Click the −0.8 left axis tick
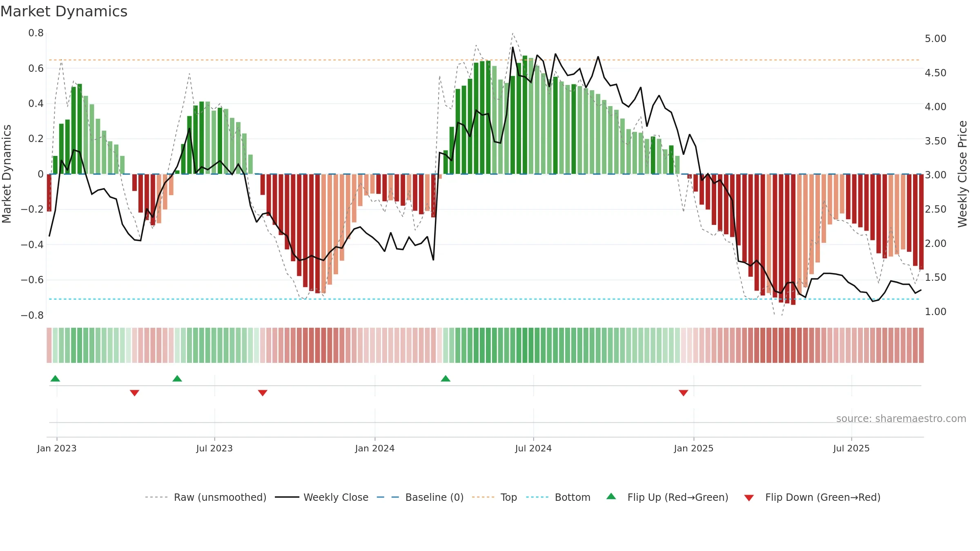The width and height of the screenshot is (980, 551). coord(32,315)
